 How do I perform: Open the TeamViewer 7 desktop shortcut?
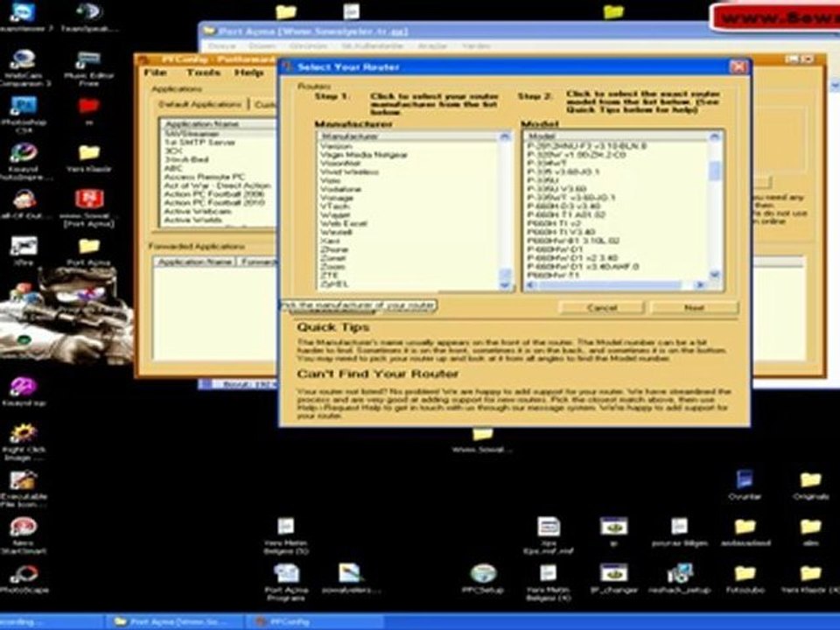pyautogui.click(x=23, y=16)
